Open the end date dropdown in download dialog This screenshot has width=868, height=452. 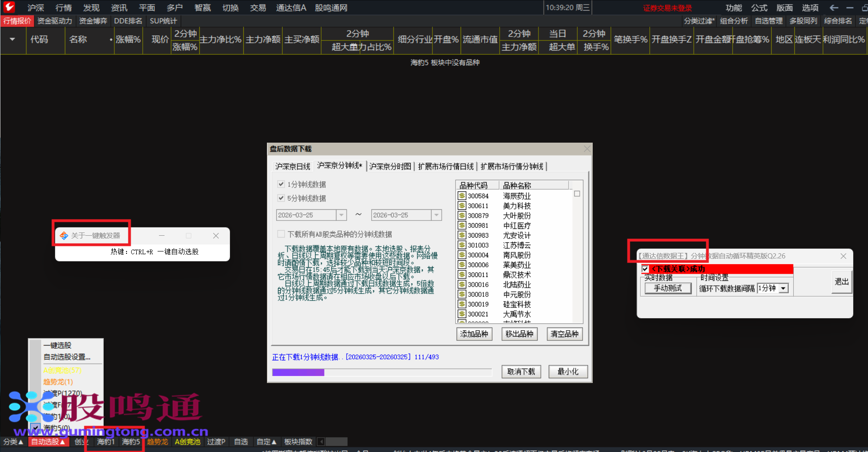tap(437, 215)
